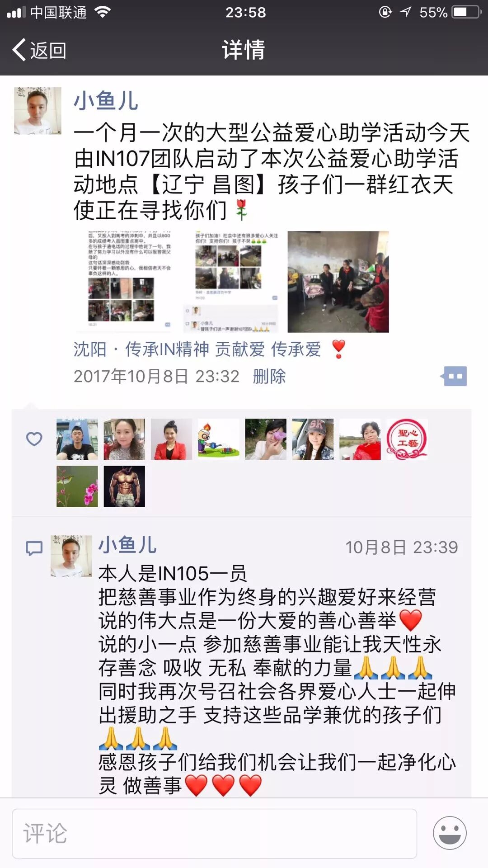Open the muscular torso avatar in likes

pos(124,486)
